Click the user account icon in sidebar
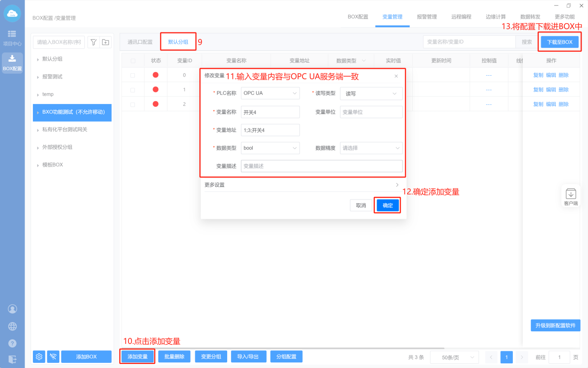The width and height of the screenshot is (588, 368). pyautogui.click(x=13, y=309)
